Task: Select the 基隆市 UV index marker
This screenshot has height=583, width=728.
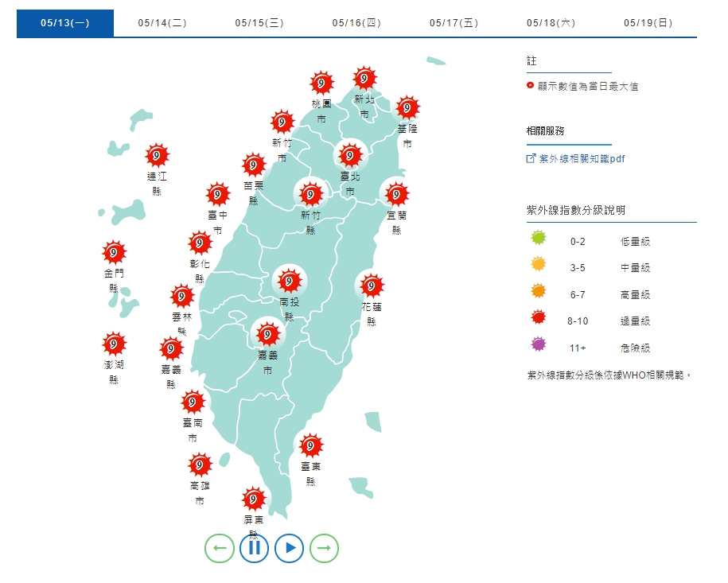Action: [407, 107]
